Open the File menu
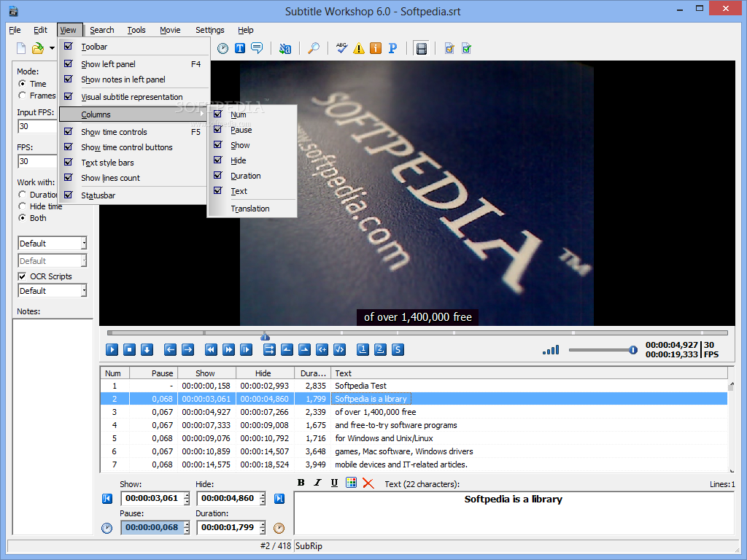 15,30
